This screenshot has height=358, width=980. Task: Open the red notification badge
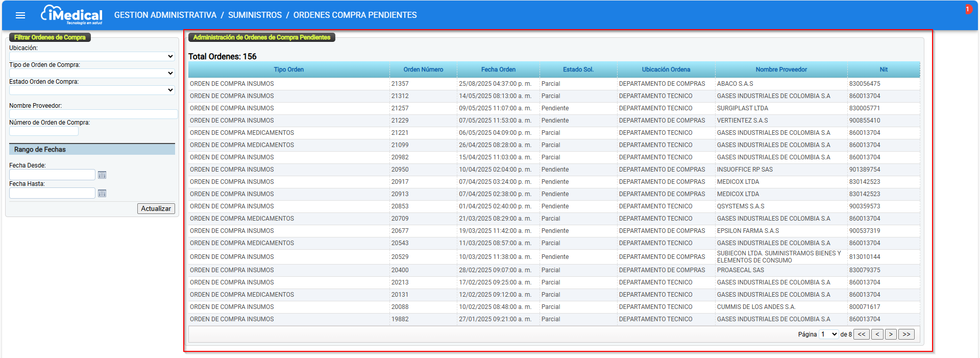[967, 9]
